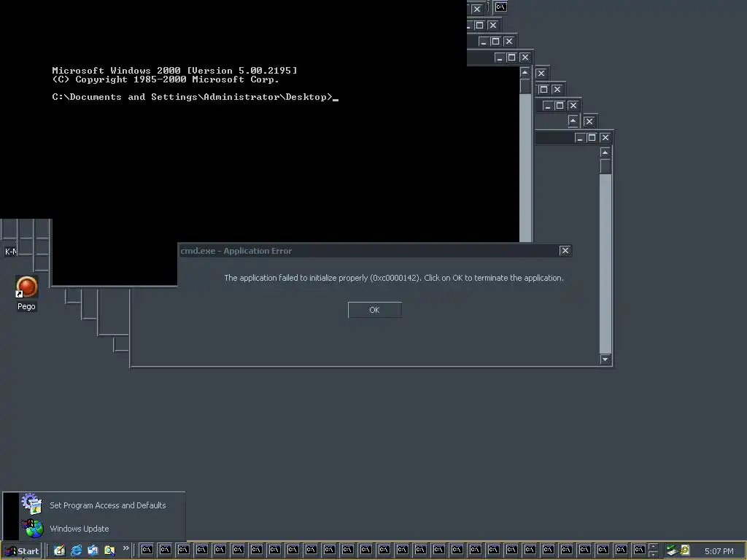Screen dimensions: 747x560
Task: Click the C:\ icon at top of window stack
Action: (500, 7)
